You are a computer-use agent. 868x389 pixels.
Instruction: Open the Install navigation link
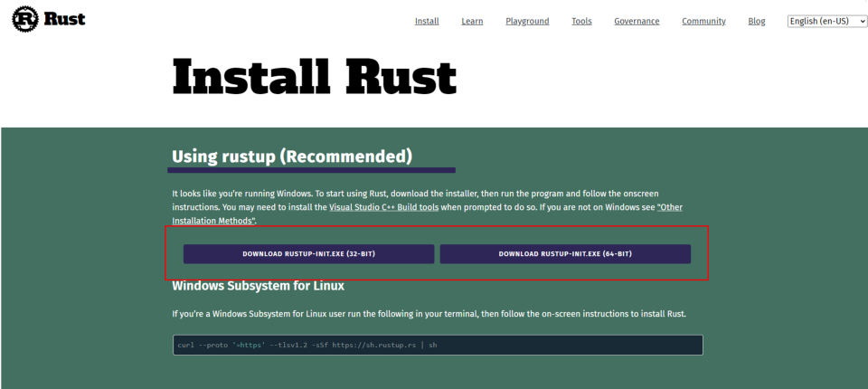pyautogui.click(x=427, y=21)
